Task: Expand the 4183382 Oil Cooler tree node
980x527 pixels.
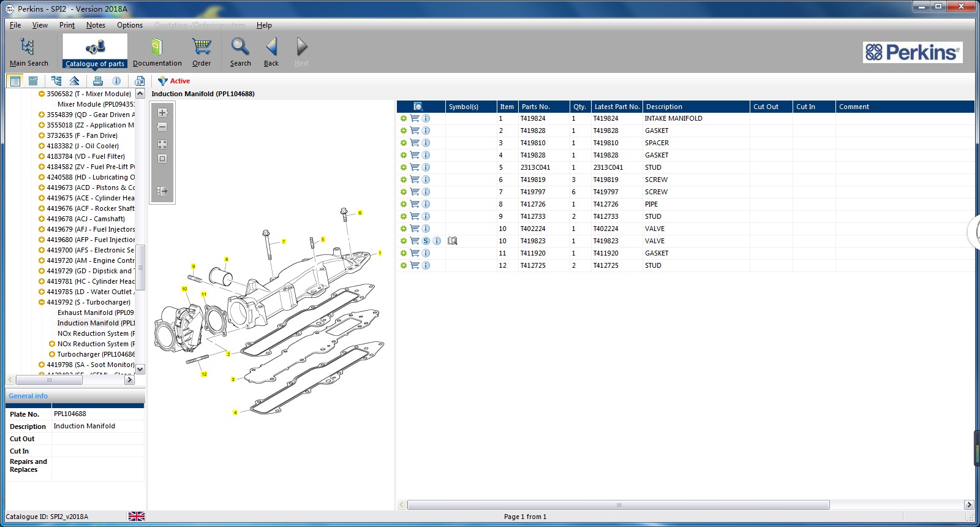Action: pyautogui.click(x=42, y=146)
